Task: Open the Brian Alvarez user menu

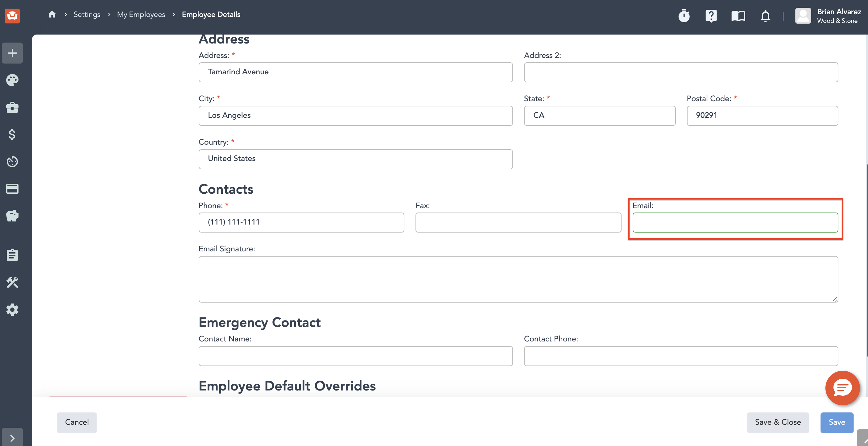Action: tap(828, 16)
